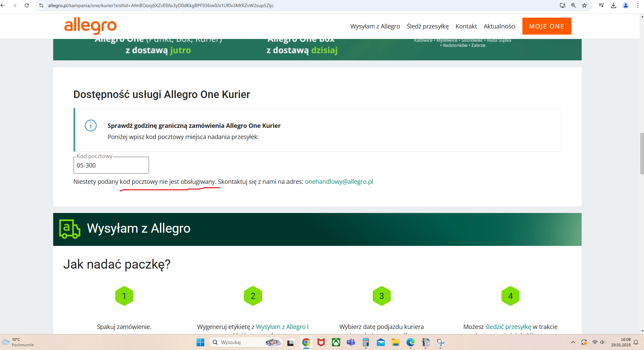This screenshot has width=644, height=350.
Task: Bookmark the page with the star icon
Action: click(585, 5)
